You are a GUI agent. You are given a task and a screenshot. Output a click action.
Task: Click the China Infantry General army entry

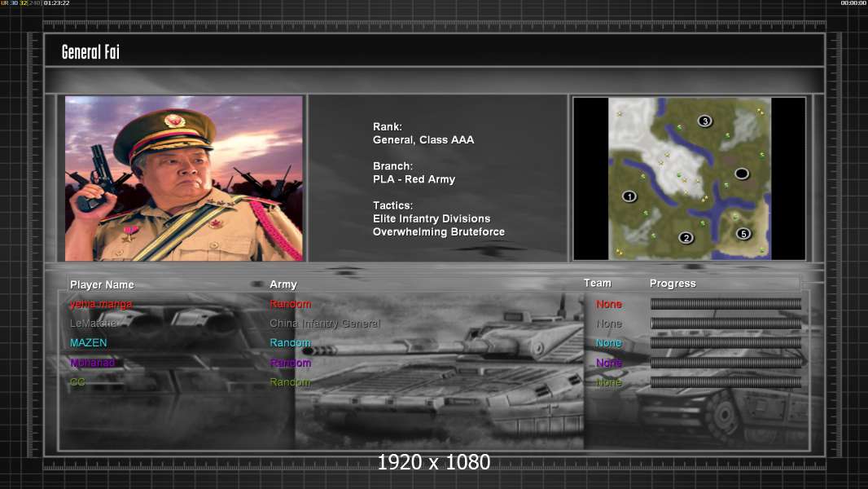pyautogui.click(x=325, y=324)
